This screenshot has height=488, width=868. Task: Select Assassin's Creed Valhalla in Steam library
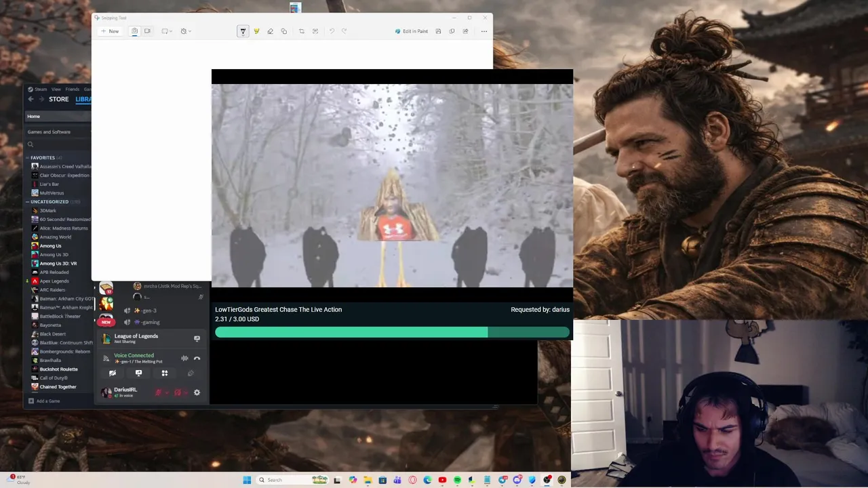coord(61,166)
